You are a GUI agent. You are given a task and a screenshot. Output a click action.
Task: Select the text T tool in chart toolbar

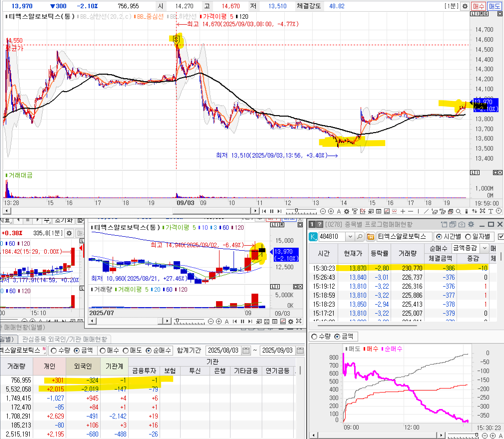[x=491, y=212]
